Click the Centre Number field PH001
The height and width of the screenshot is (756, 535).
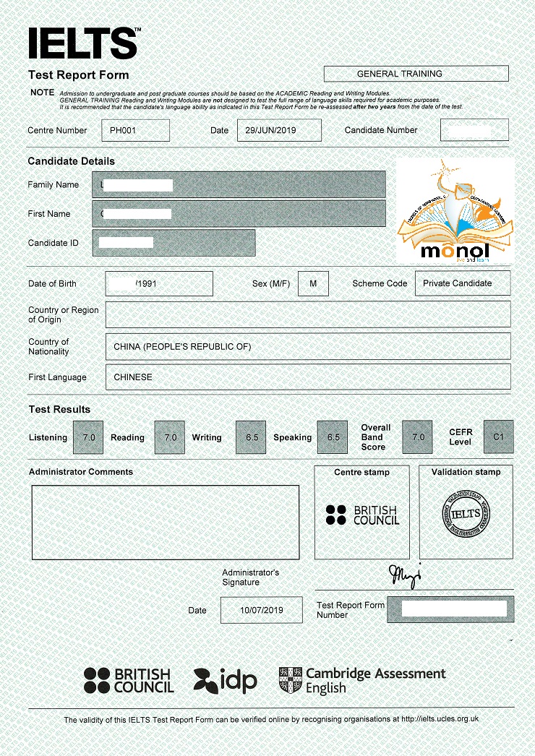click(x=136, y=130)
